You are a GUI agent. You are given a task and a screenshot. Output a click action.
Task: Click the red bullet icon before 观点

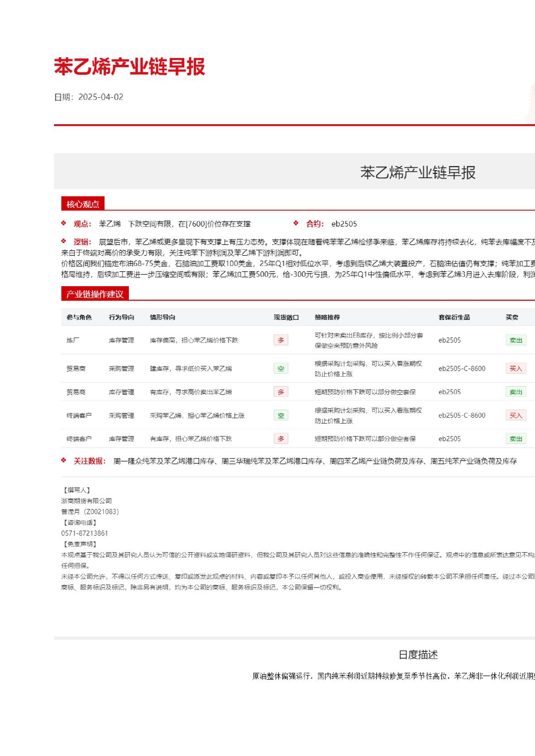click(63, 223)
